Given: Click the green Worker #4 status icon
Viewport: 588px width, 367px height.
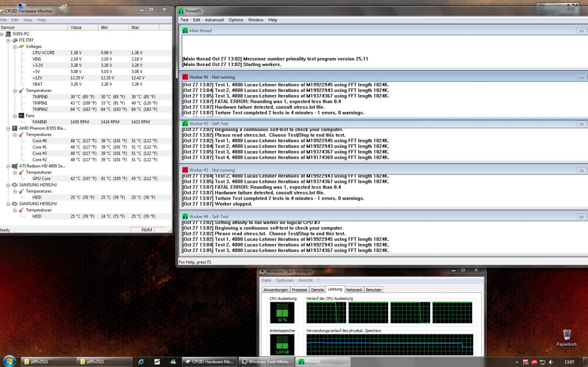Looking at the screenshot, I should (185, 217).
